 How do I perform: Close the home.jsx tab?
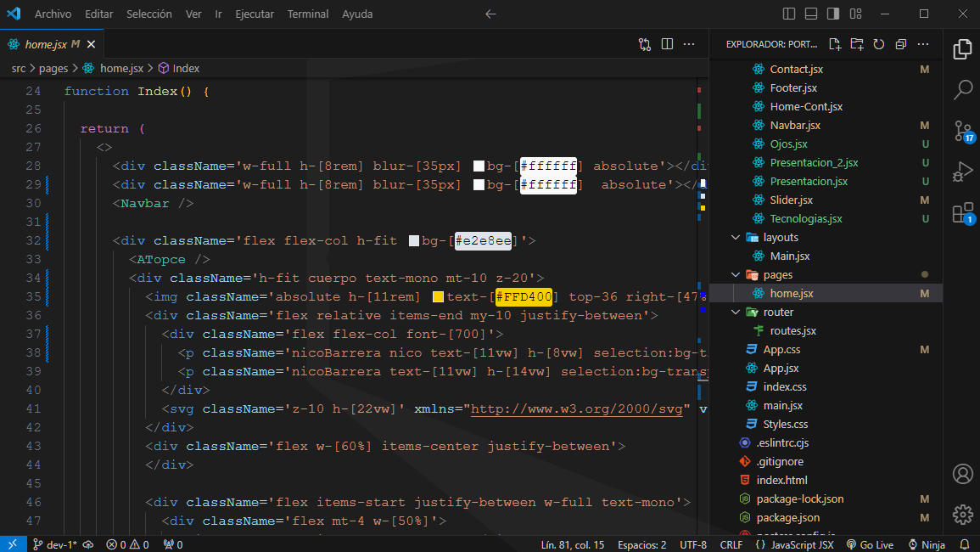click(x=92, y=44)
